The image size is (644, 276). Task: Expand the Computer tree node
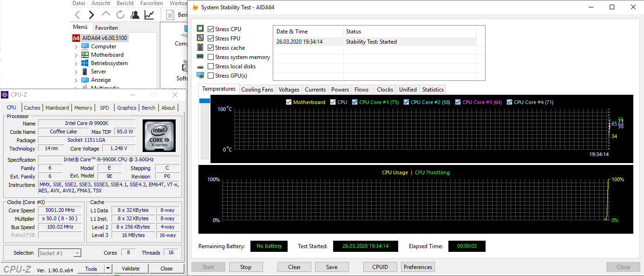coord(76,46)
